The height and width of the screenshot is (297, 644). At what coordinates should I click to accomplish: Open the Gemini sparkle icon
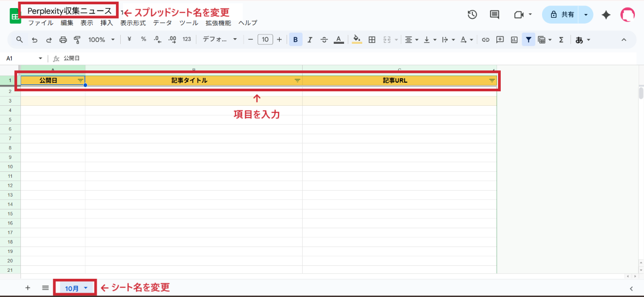point(606,15)
